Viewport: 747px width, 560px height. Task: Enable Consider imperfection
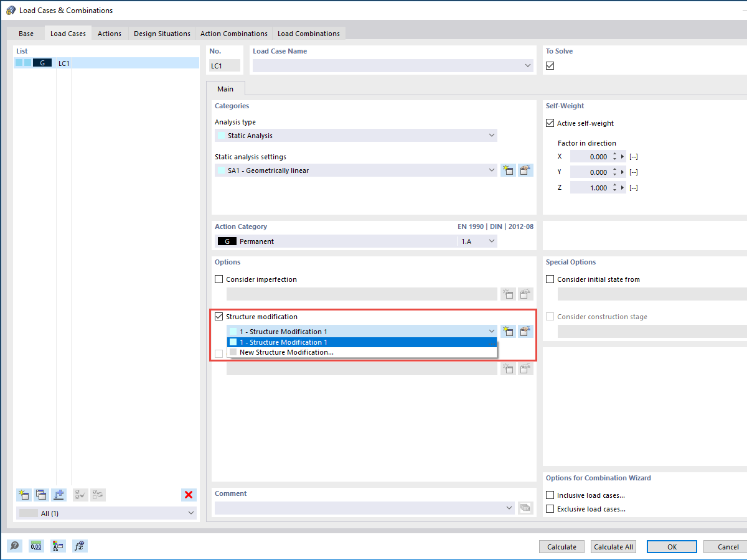click(218, 279)
